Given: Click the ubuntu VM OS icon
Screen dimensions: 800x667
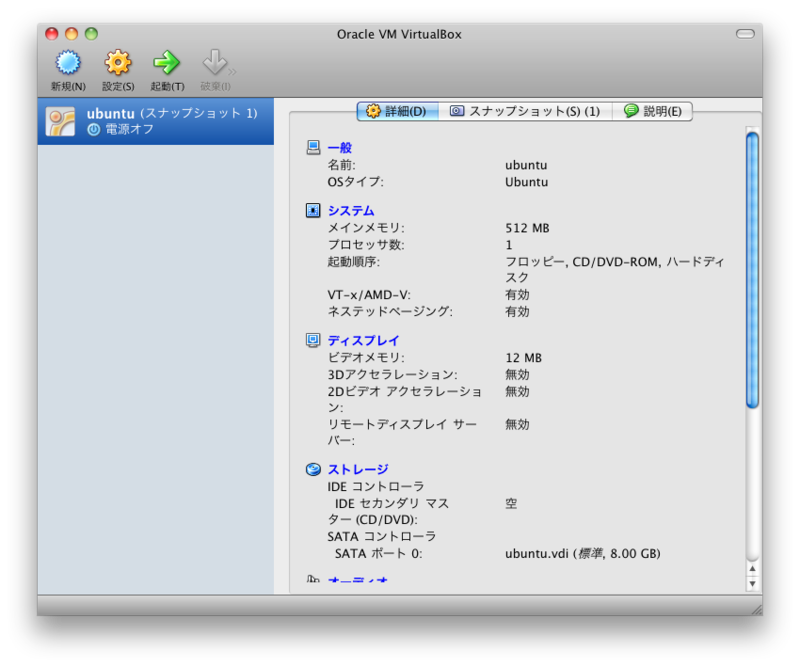Looking at the screenshot, I should 60,121.
